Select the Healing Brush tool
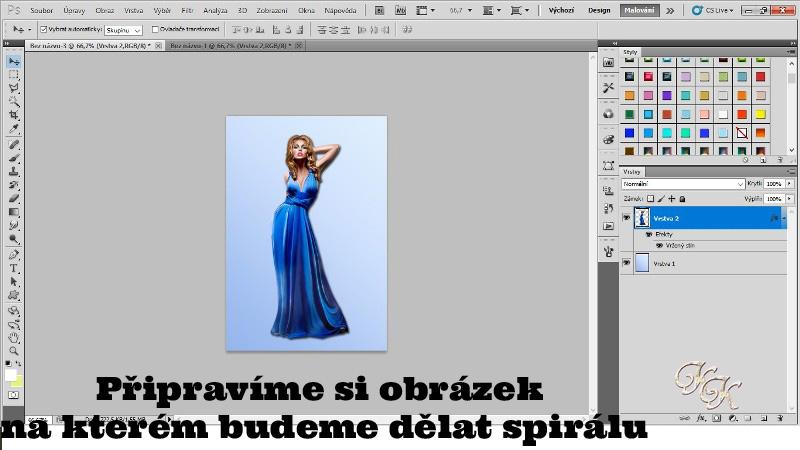 14,145
